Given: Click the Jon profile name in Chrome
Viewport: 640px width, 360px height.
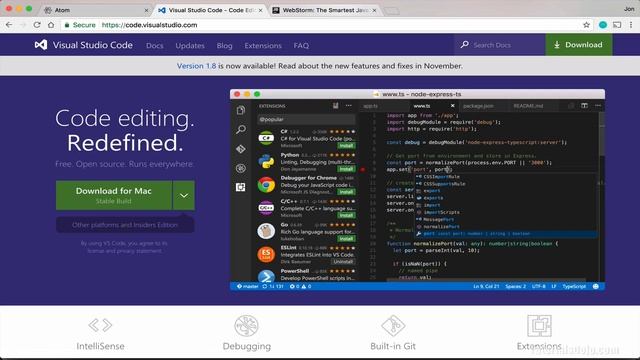Looking at the screenshot, I should coord(629,9).
